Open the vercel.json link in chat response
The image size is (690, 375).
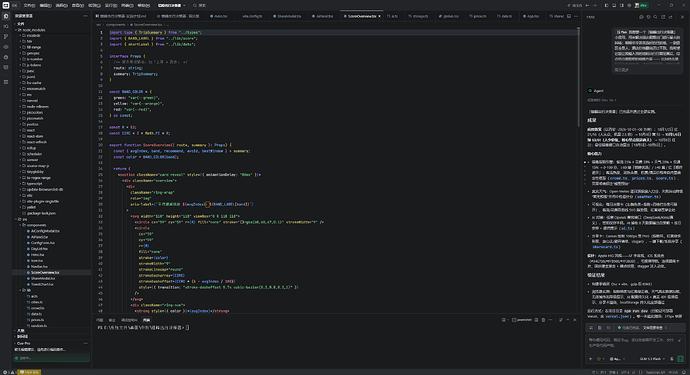click(x=617, y=316)
